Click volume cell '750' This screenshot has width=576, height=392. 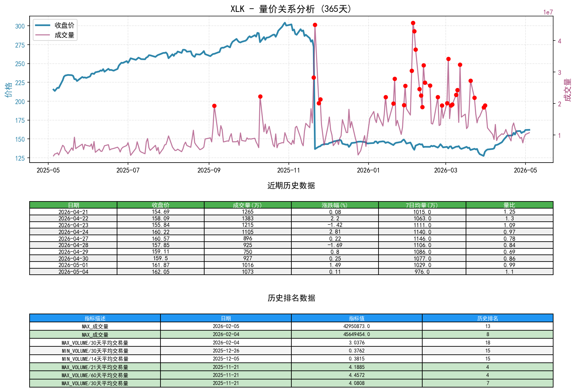click(x=248, y=252)
